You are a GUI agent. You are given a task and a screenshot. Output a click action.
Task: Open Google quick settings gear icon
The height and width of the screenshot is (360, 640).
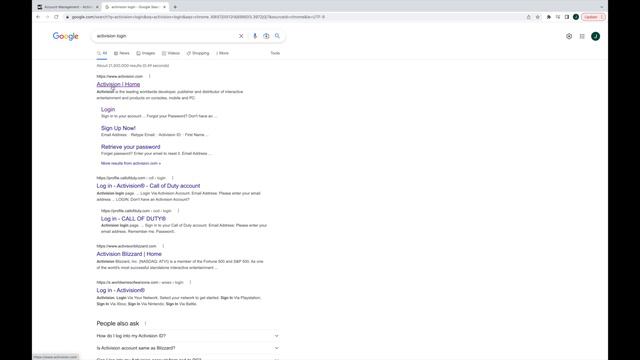tap(569, 36)
